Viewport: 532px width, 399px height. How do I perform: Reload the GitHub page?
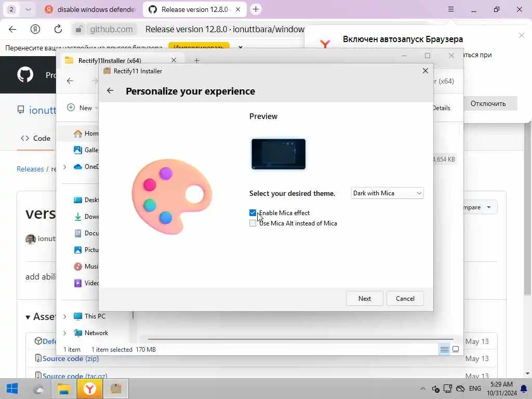click(x=58, y=29)
